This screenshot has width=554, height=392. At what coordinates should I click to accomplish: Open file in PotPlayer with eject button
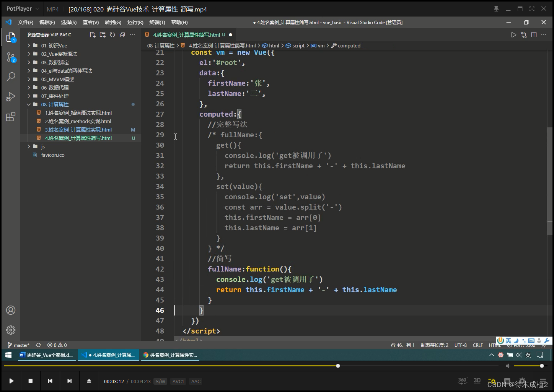(x=89, y=381)
